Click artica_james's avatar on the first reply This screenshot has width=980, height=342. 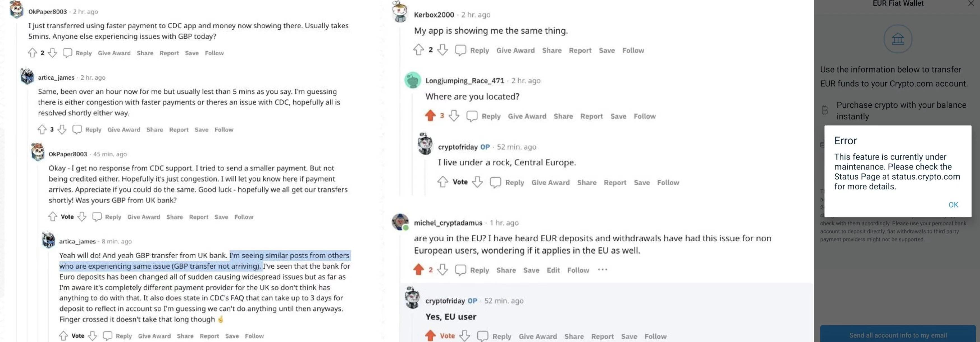click(x=27, y=76)
